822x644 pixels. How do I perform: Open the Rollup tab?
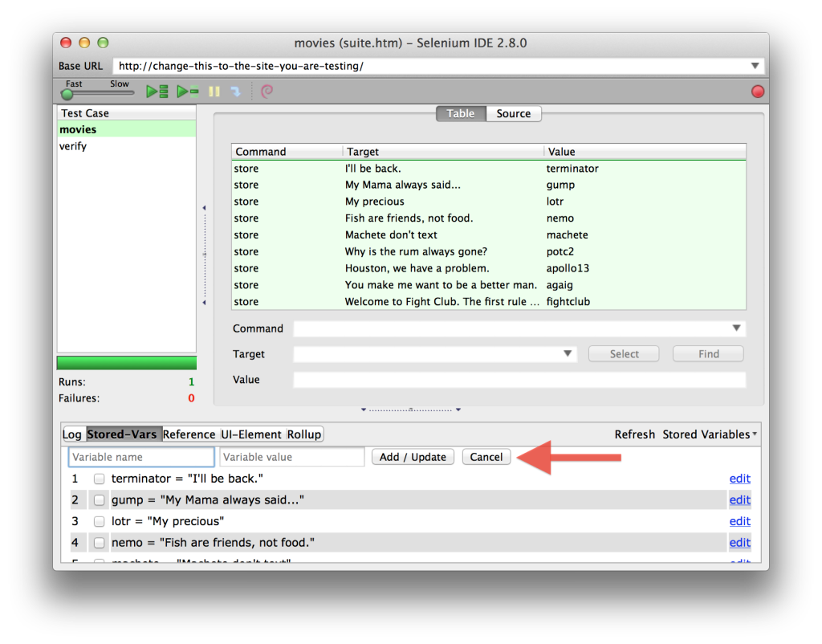point(304,434)
